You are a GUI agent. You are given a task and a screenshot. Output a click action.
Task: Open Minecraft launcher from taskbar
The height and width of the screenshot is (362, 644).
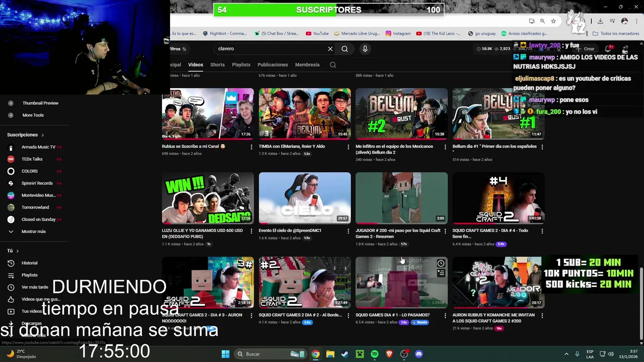pyautogui.click(x=360, y=354)
